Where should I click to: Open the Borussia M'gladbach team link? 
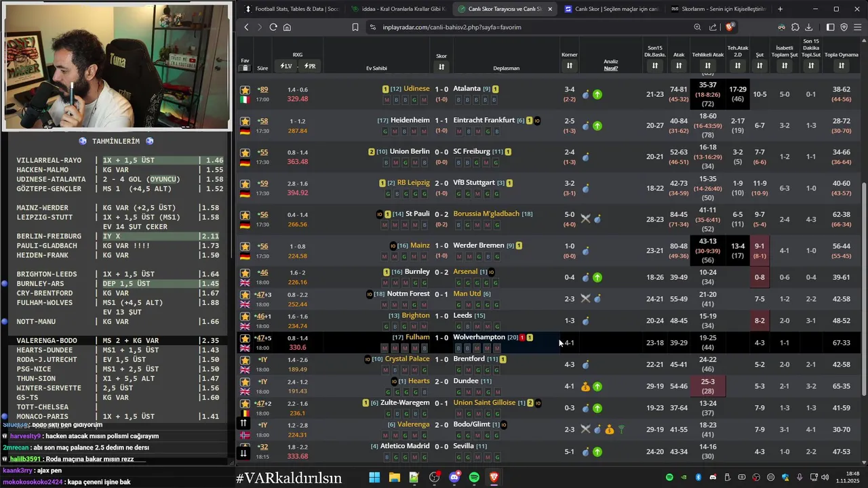pos(486,213)
